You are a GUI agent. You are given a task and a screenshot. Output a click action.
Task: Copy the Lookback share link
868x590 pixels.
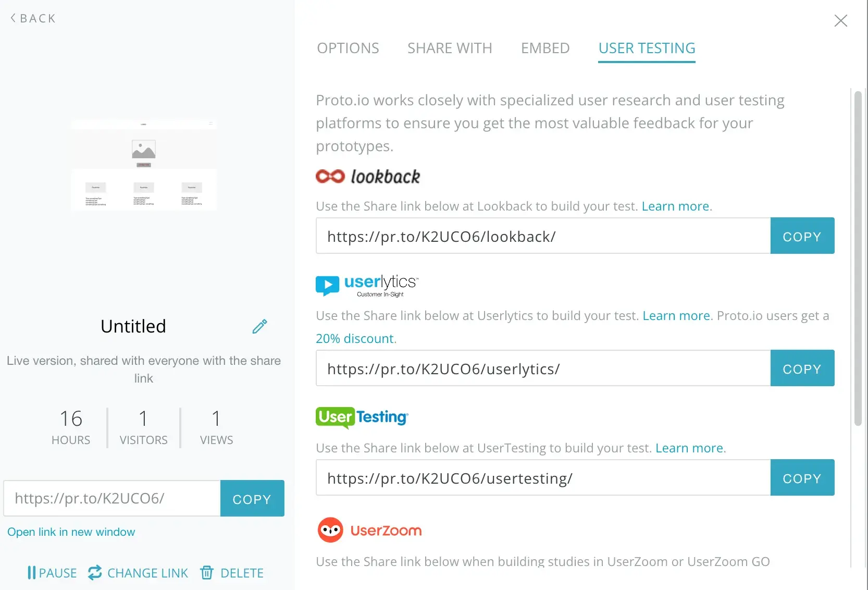pyautogui.click(x=802, y=236)
